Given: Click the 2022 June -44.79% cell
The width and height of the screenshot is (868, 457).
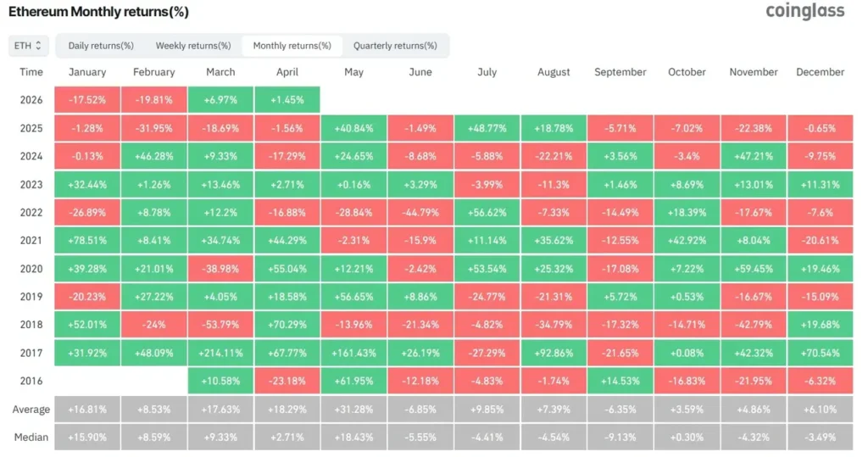Looking at the screenshot, I should pos(420,212).
